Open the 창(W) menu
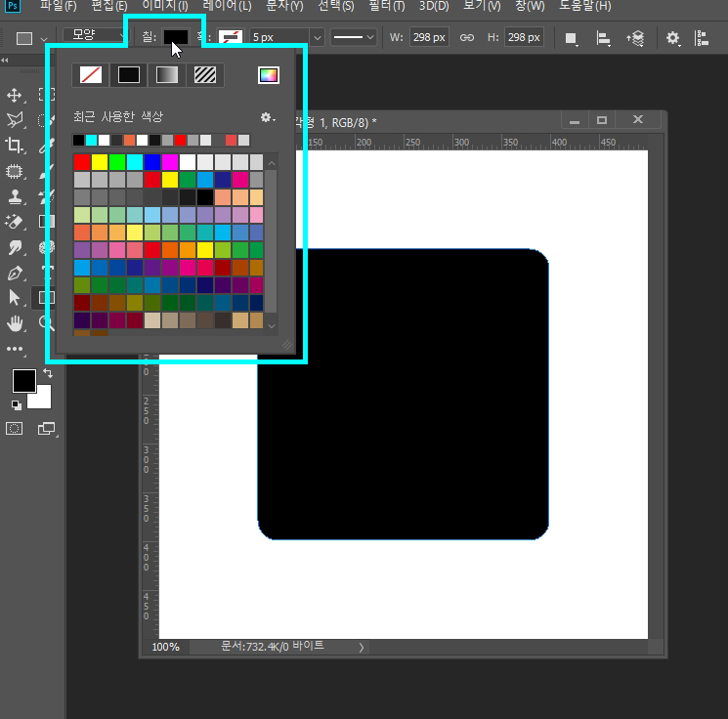This screenshot has height=719, width=728. (530, 6)
